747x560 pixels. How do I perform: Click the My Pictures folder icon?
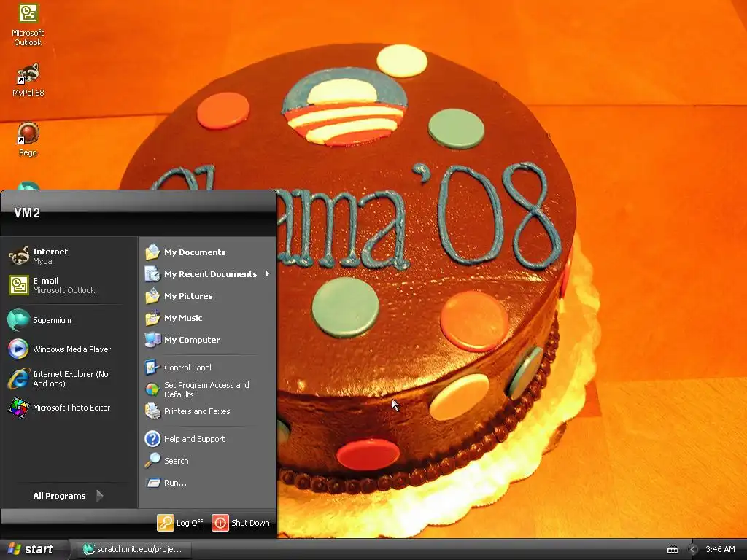pos(152,296)
